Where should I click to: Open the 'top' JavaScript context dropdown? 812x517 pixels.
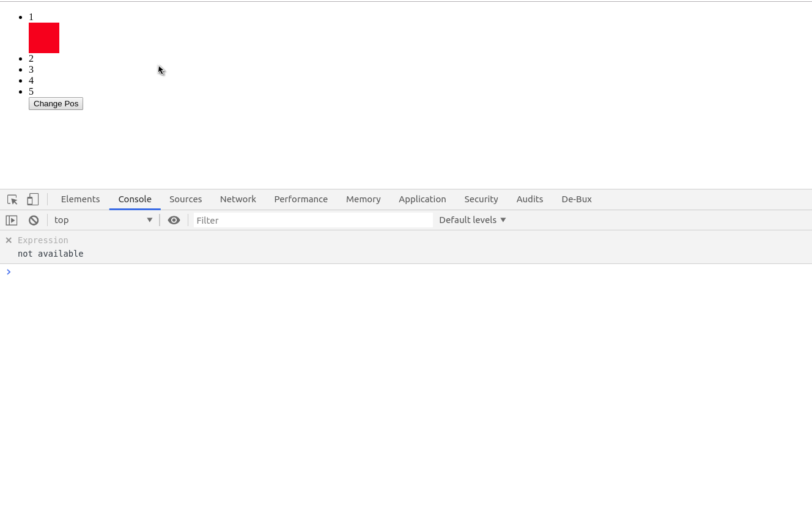pos(103,220)
